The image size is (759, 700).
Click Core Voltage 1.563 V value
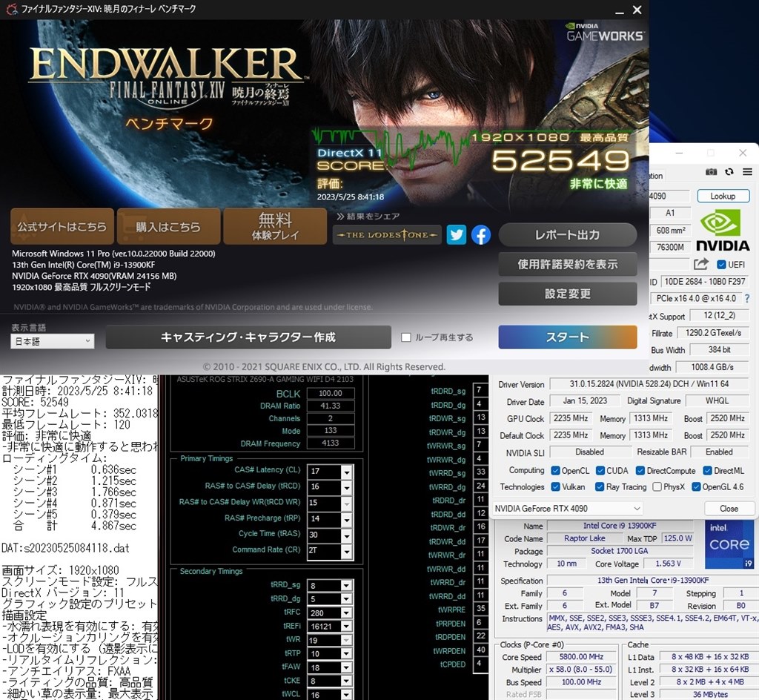tap(668, 564)
